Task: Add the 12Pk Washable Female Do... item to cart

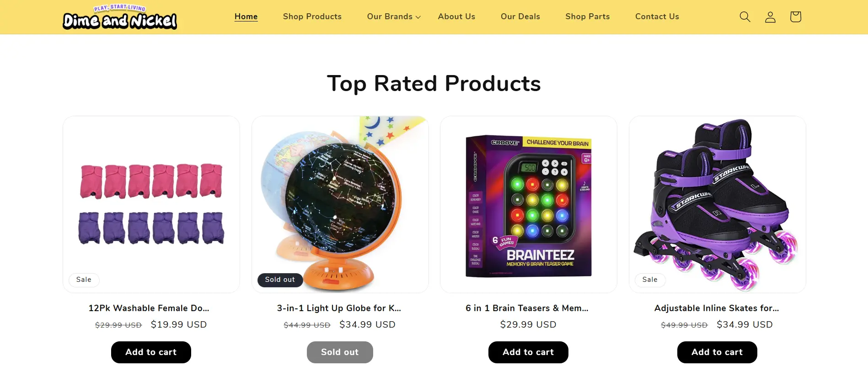Action: [x=151, y=352]
